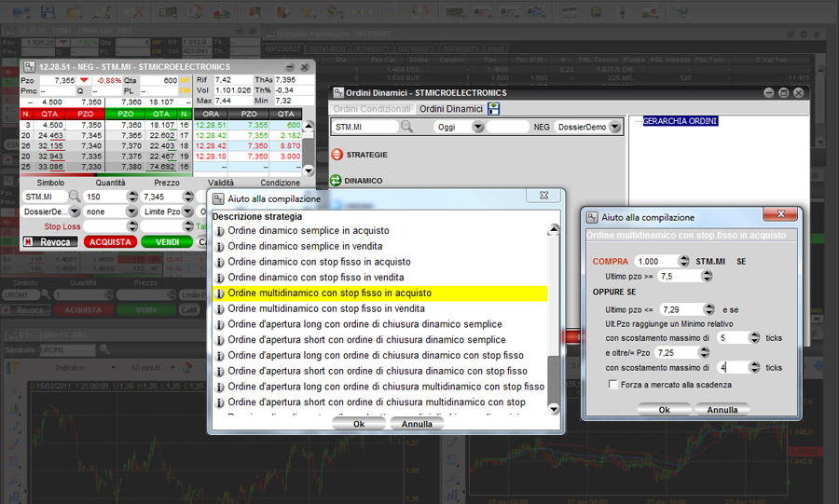Screen dimensions: 839x504
Task: Click strategy list scrollbar thumb
Action: [554, 379]
